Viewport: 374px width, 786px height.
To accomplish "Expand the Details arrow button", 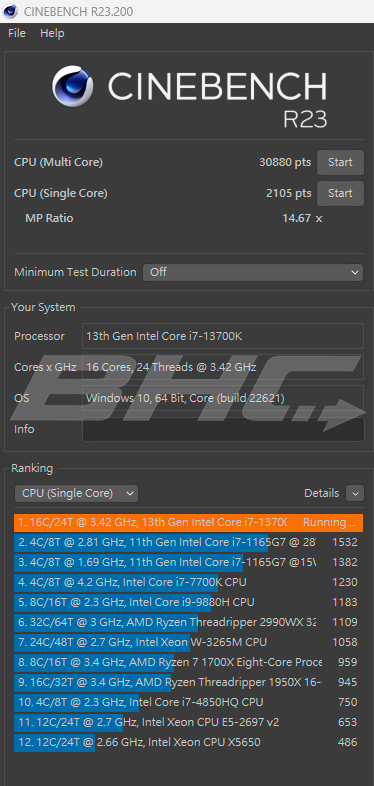I will click(355, 493).
